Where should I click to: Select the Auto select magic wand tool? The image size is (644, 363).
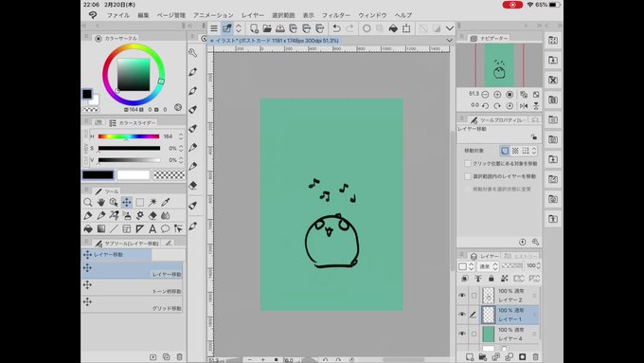[152, 202]
